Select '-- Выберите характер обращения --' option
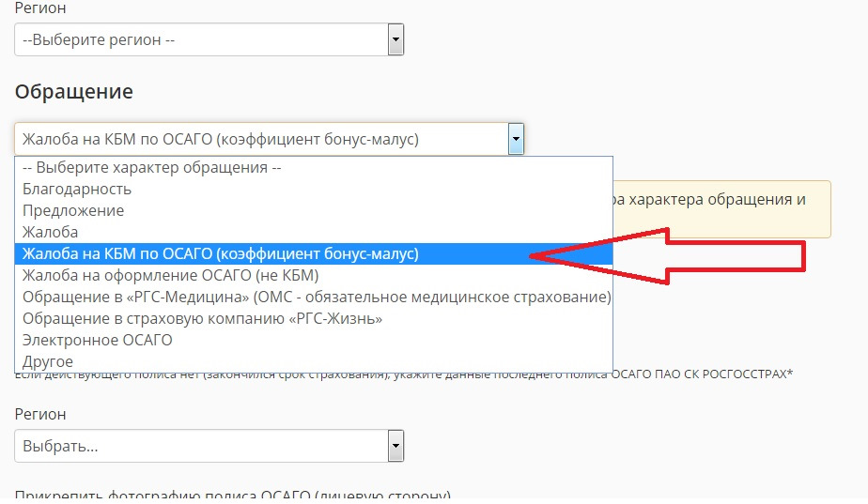Viewport: 868px width, 504px height. pos(314,168)
